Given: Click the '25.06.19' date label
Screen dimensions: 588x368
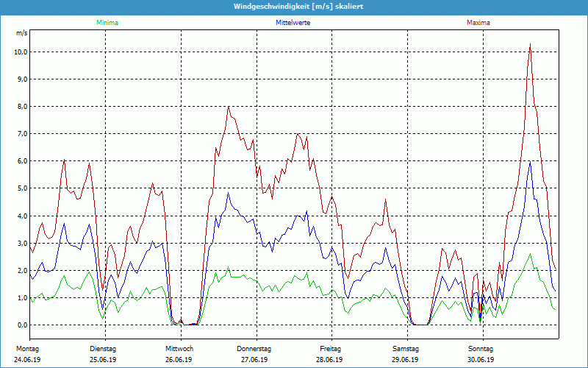Looking at the screenshot, I should pyautogui.click(x=103, y=359).
